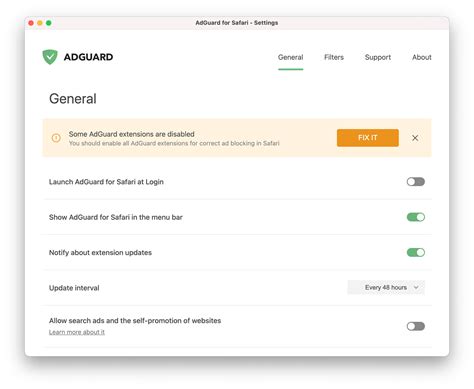Click the chevron beside Every 48 hours

[x=416, y=287]
